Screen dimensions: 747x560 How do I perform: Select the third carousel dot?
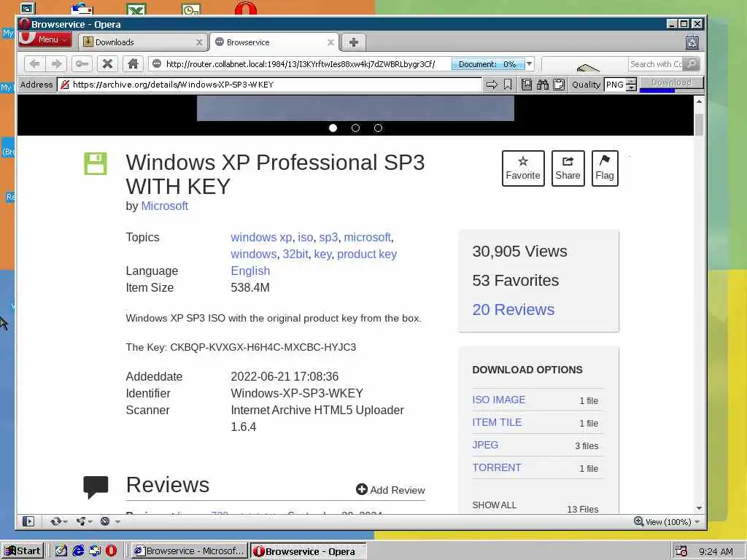click(378, 128)
